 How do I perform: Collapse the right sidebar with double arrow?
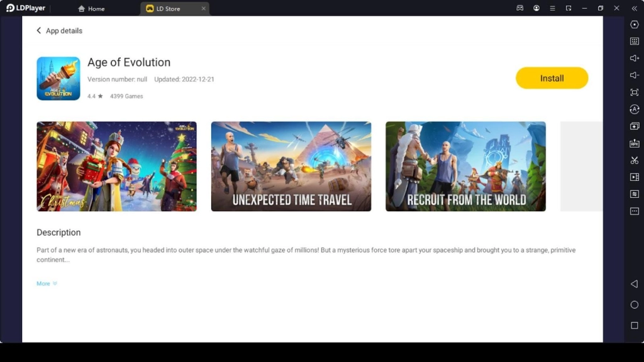pyautogui.click(x=634, y=8)
